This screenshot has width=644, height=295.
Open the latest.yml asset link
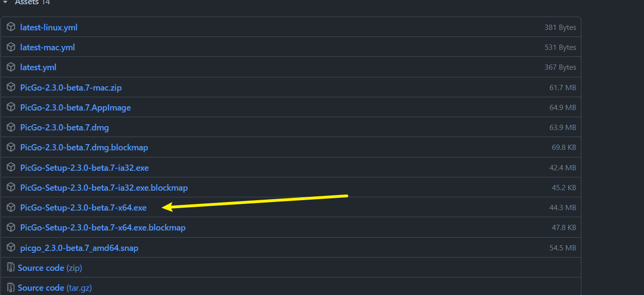point(38,67)
